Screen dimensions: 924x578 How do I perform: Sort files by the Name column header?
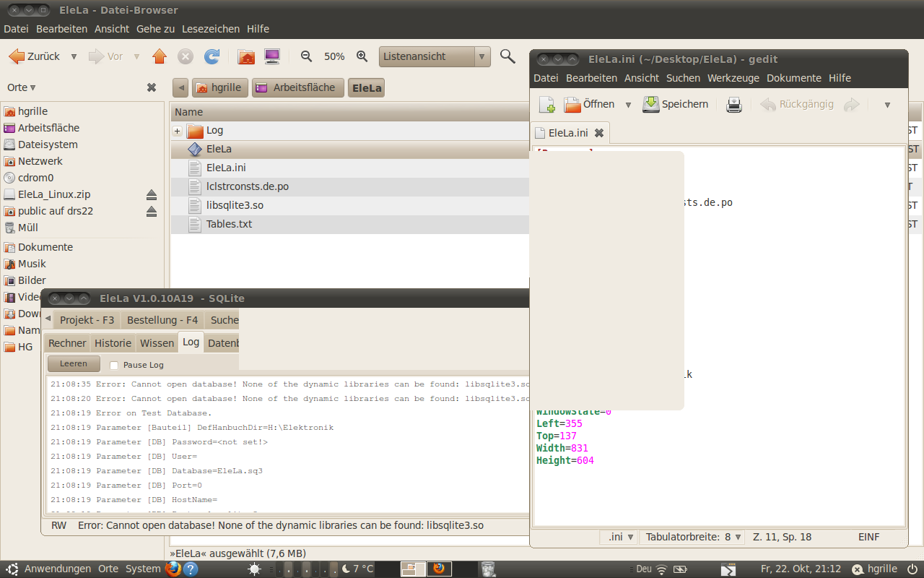pyautogui.click(x=350, y=112)
